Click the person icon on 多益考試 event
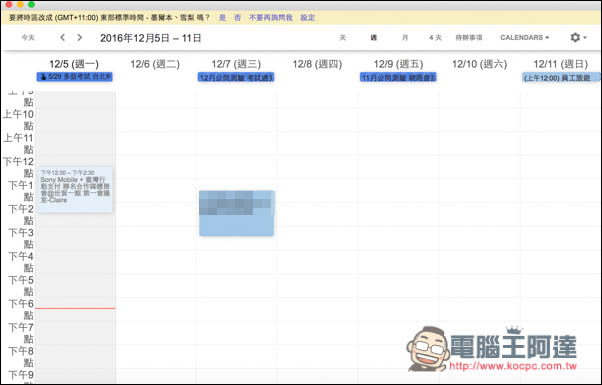The width and height of the screenshot is (602, 385). pos(43,77)
